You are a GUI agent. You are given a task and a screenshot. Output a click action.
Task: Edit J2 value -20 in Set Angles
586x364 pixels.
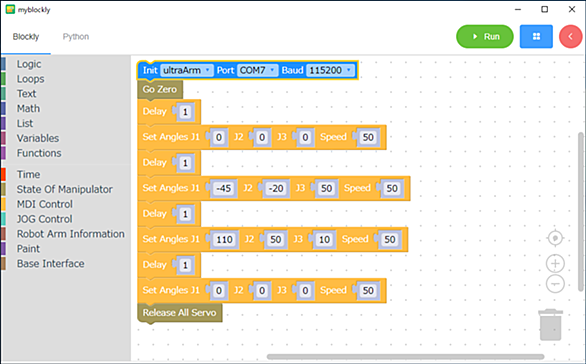(x=276, y=188)
